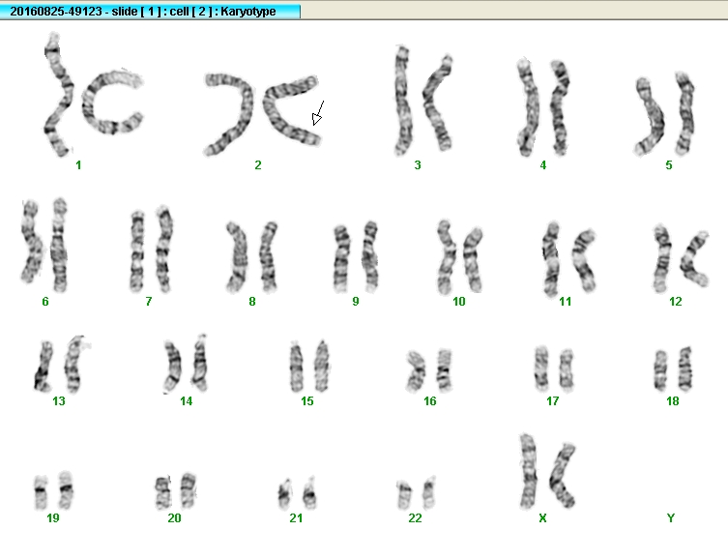Click the green label '21'
Screen dimensions: 728x560
click(296, 517)
